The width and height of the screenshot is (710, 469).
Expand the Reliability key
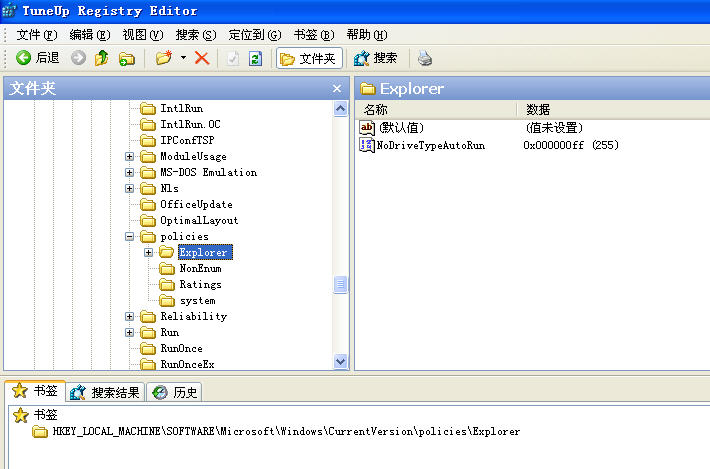tap(130, 316)
